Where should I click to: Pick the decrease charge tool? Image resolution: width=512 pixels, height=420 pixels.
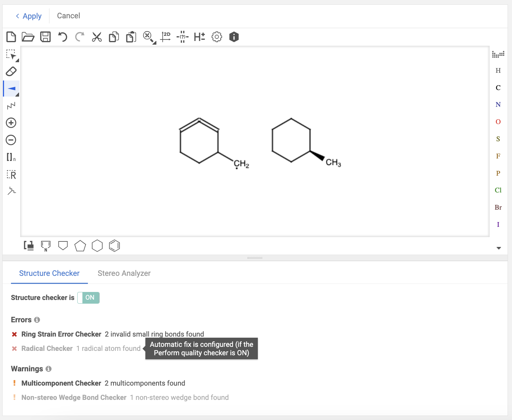11,140
